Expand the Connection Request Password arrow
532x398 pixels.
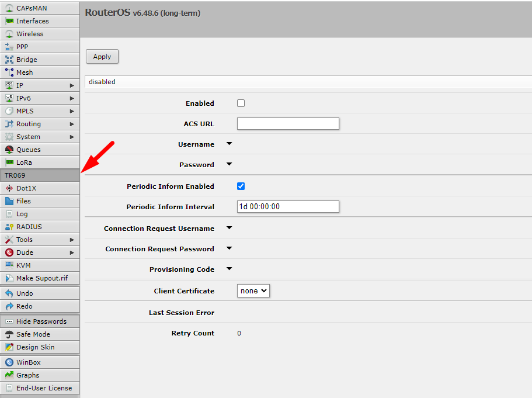tap(229, 248)
